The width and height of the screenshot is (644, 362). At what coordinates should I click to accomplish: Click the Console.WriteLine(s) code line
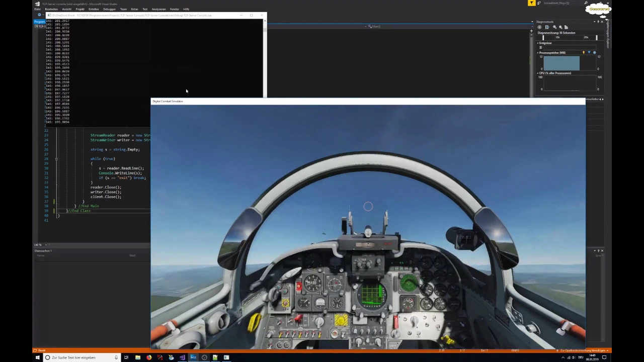tap(120, 173)
